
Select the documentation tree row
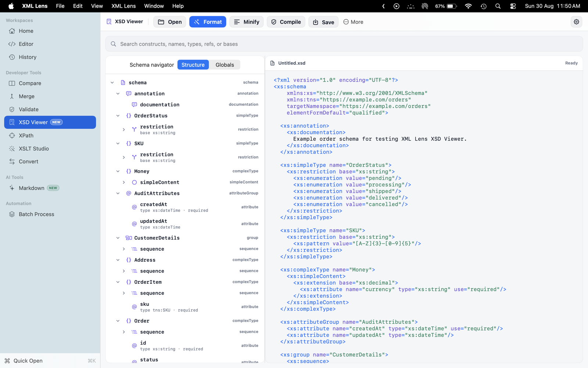(185, 105)
